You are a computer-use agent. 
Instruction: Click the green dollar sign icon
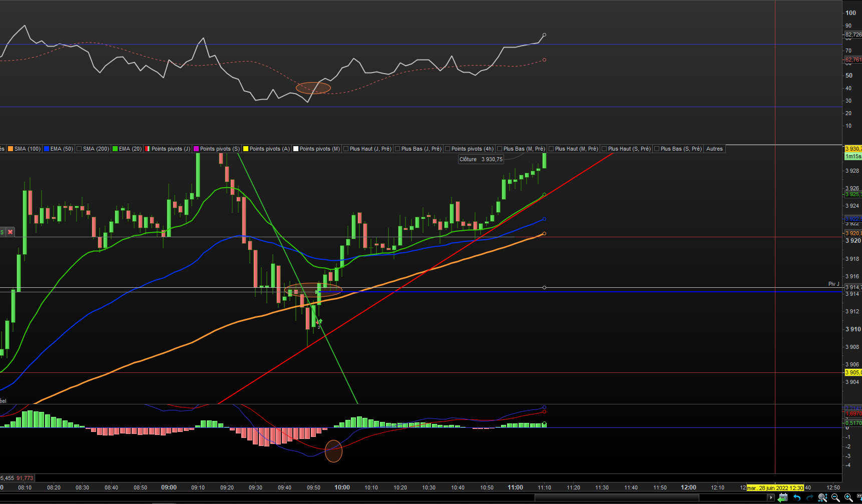point(3,232)
